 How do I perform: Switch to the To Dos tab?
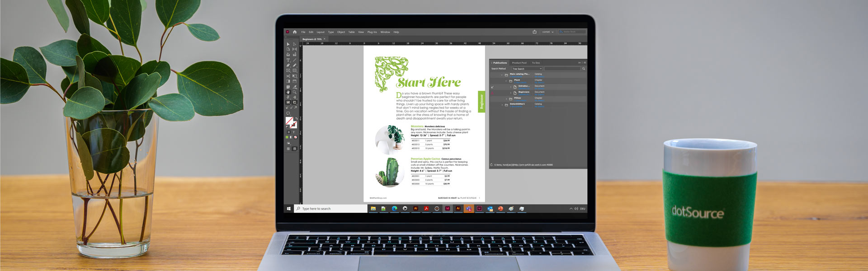tap(536, 63)
